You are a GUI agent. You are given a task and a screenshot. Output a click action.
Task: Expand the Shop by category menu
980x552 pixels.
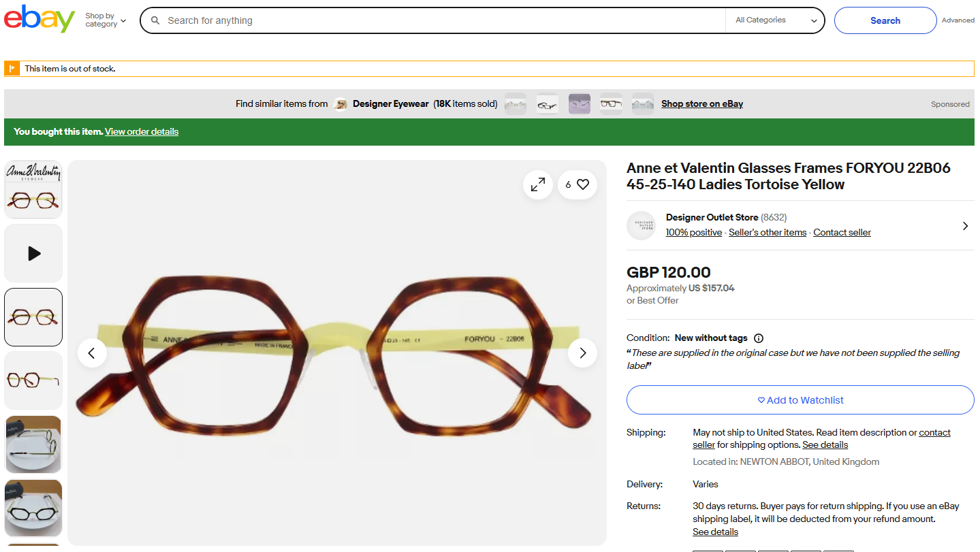tap(106, 20)
